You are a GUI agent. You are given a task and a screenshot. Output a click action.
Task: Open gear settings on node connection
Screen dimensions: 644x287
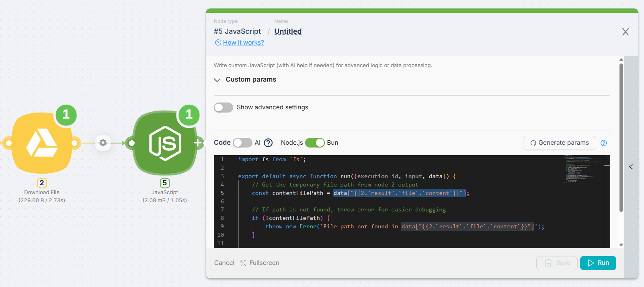click(103, 143)
